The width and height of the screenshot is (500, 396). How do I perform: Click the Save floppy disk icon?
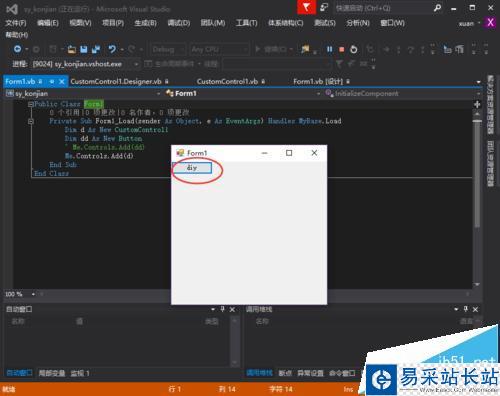pyautogui.click(x=84, y=50)
